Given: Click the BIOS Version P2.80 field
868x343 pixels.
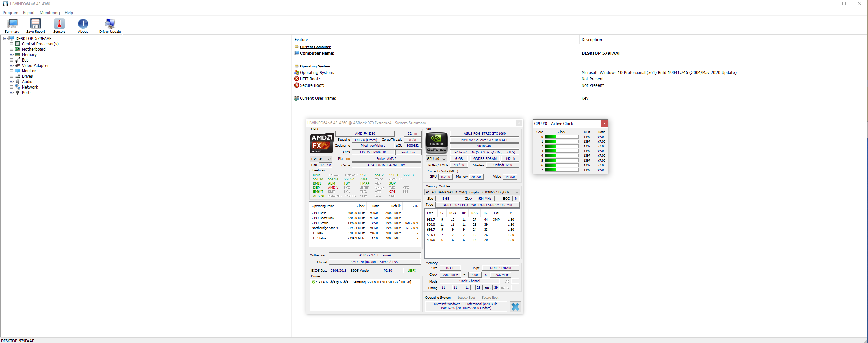Looking at the screenshot, I should (x=388, y=271).
